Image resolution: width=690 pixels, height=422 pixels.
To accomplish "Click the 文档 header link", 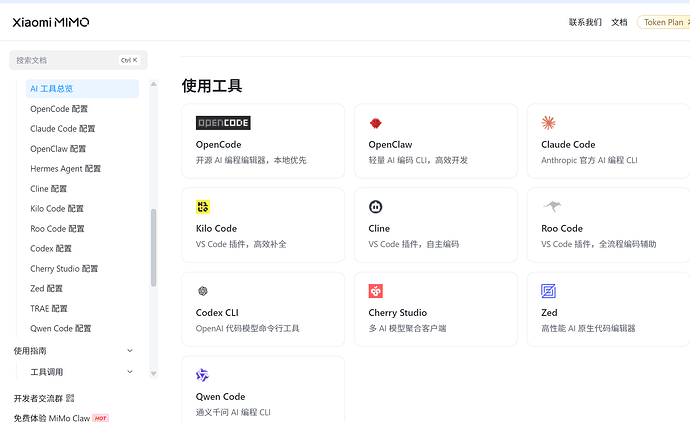I will click(619, 22).
